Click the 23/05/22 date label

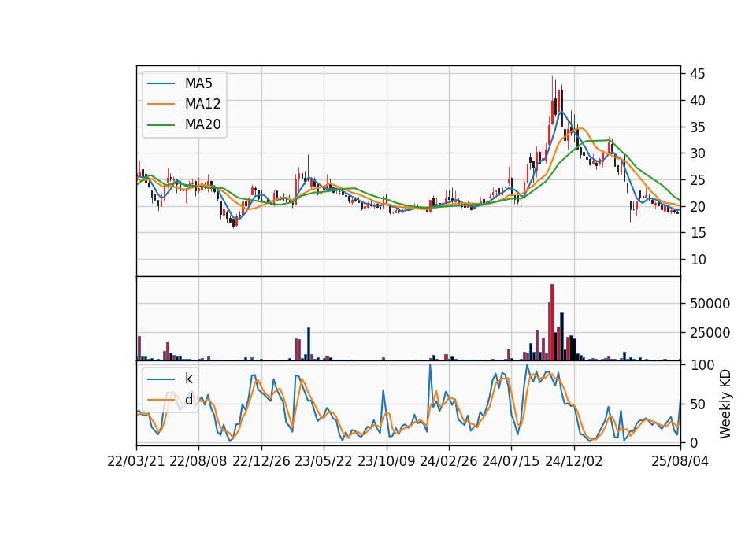(324, 461)
